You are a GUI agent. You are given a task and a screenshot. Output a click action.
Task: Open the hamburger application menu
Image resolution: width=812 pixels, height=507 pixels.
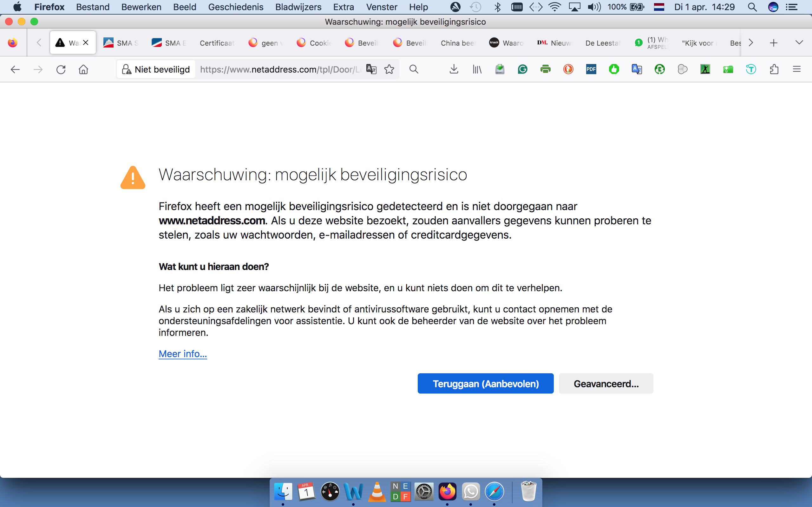pos(796,69)
